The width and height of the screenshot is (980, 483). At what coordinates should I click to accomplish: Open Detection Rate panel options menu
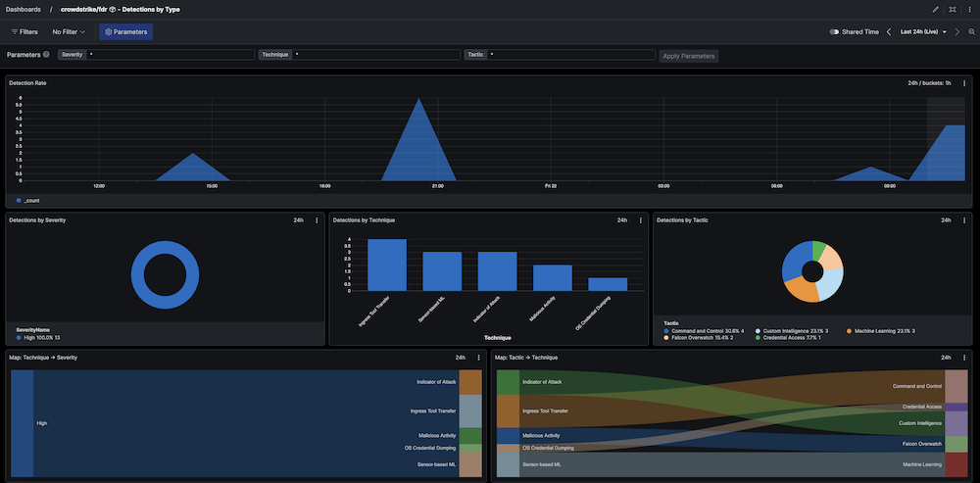(x=965, y=83)
